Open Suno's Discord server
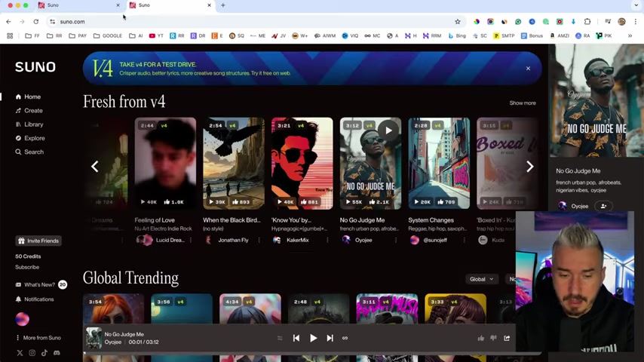 57,352
